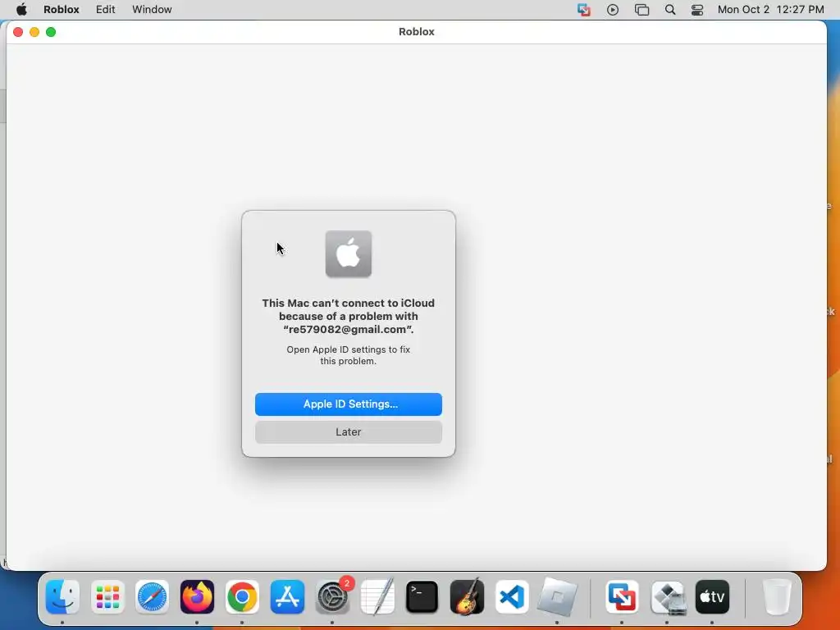
Task: Open Boot Camp Assistant from Dock
Action: pyautogui.click(x=667, y=597)
